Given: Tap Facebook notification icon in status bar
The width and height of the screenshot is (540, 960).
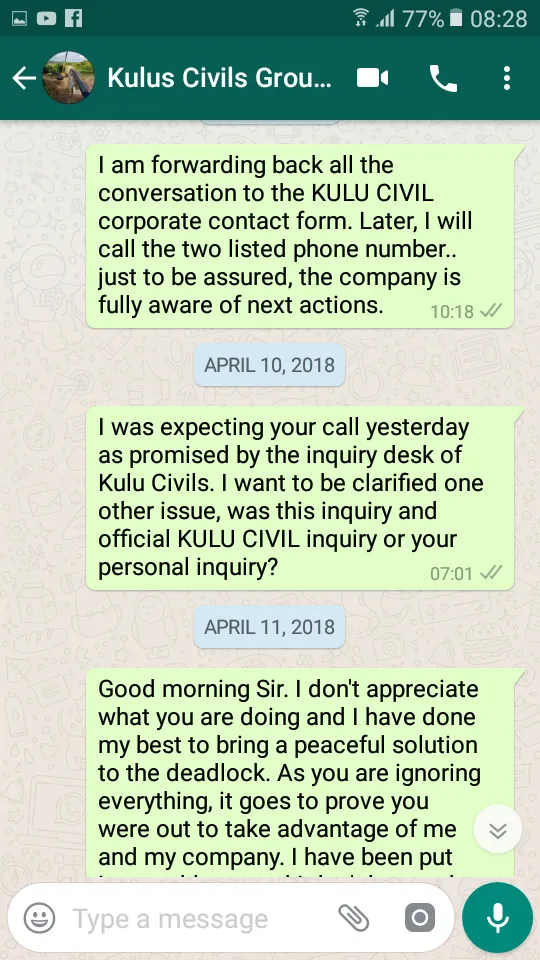Looking at the screenshot, I should [73, 18].
